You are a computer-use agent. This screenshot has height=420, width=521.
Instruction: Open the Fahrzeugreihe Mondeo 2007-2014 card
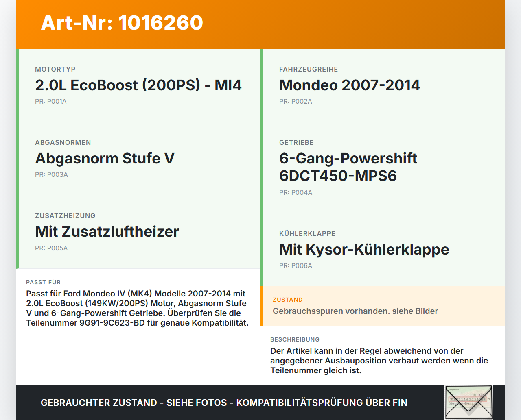pyautogui.click(x=383, y=85)
